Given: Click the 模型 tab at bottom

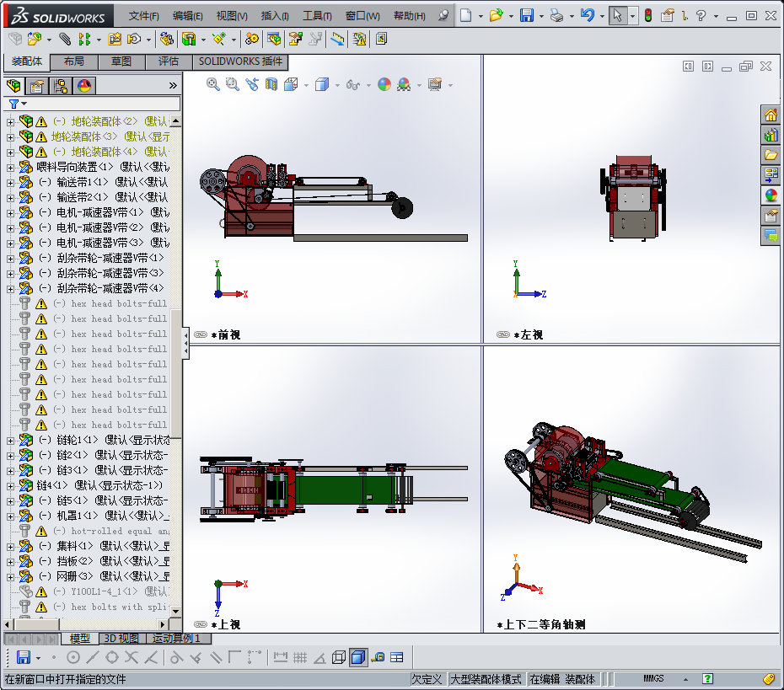Looking at the screenshot, I should click(80, 638).
